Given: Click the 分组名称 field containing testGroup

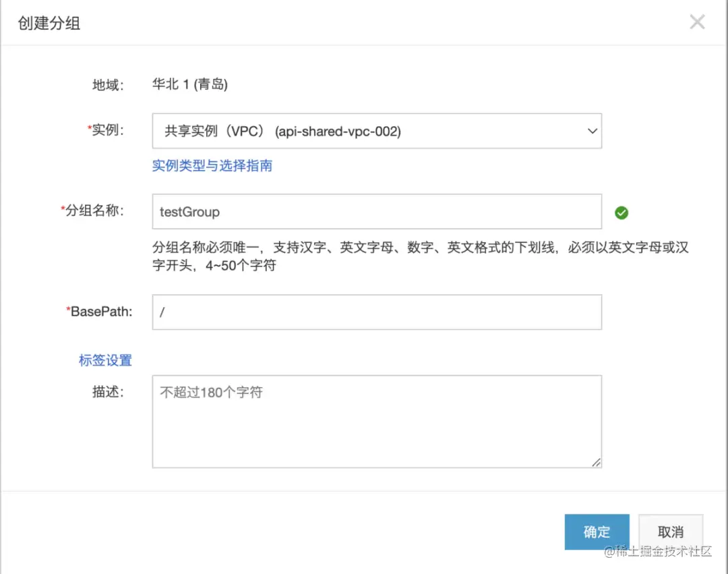Looking at the screenshot, I should pos(377,212).
